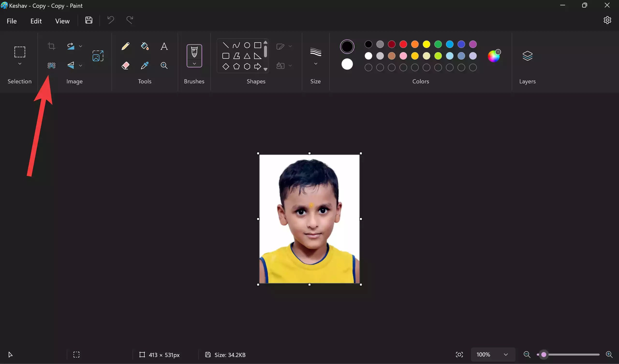Pick a color with the Color picker tool
The height and width of the screenshot is (364, 619).
pyautogui.click(x=144, y=65)
